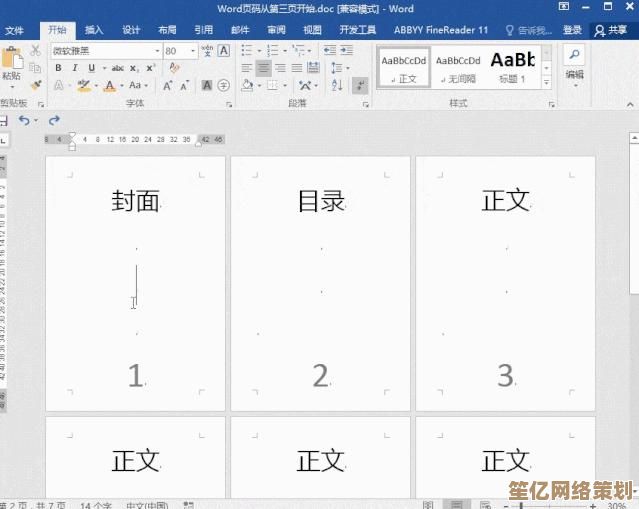639x509 pixels.
Task: Click the 共享 share button
Action: pyautogui.click(x=612, y=31)
